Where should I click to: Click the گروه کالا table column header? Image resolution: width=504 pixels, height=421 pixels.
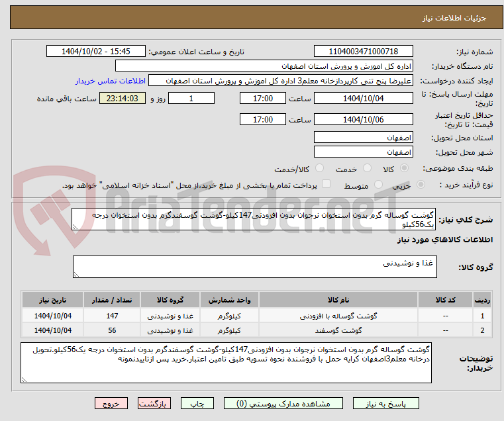click(x=170, y=300)
